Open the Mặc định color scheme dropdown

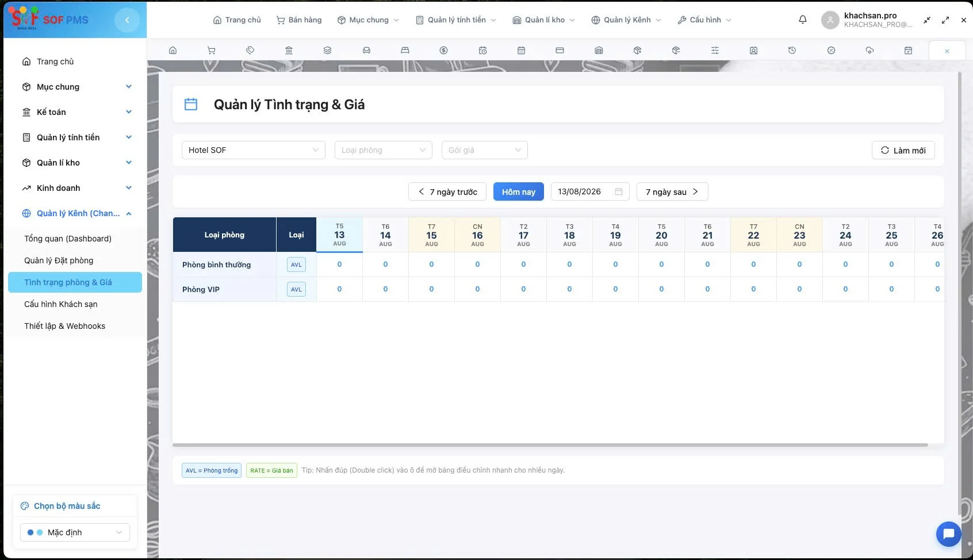(75, 532)
